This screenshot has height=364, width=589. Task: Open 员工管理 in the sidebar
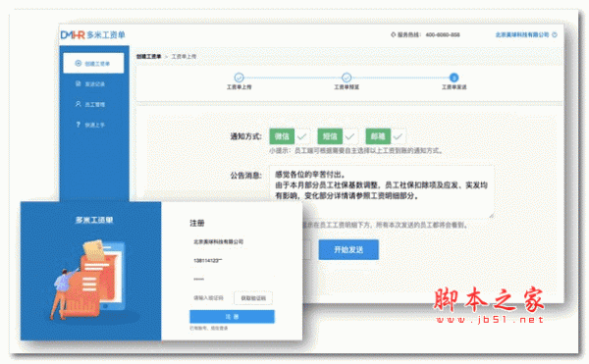[x=90, y=104]
